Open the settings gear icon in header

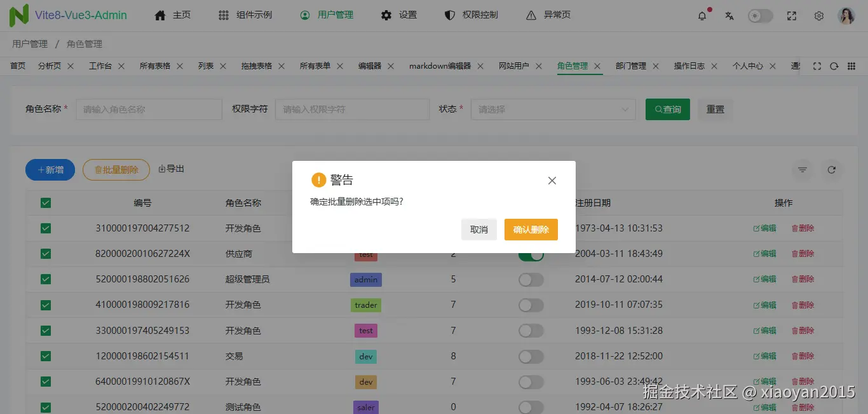click(x=819, y=16)
